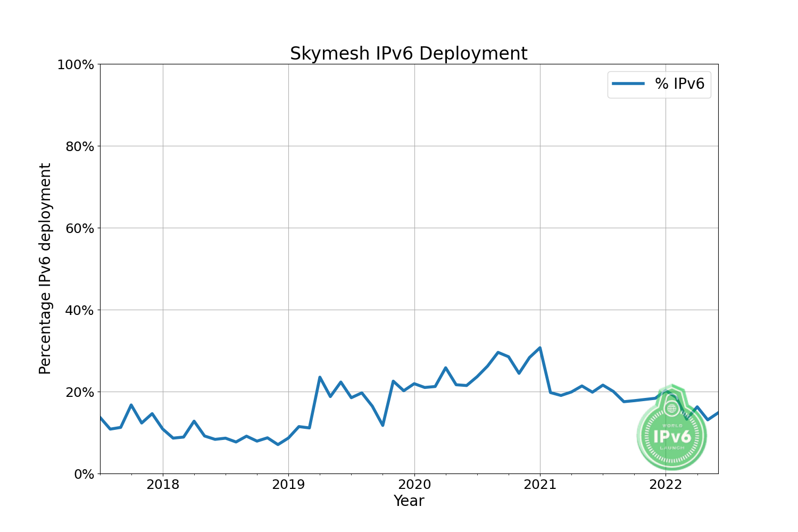Pick the 2020 label on the year axis
798x532 pixels.
414,485
